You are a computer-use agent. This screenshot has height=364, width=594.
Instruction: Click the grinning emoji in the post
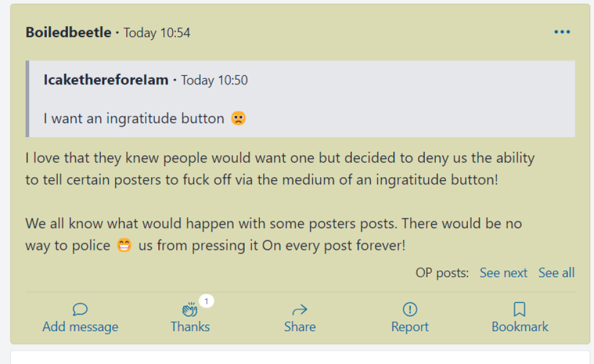click(123, 246)
